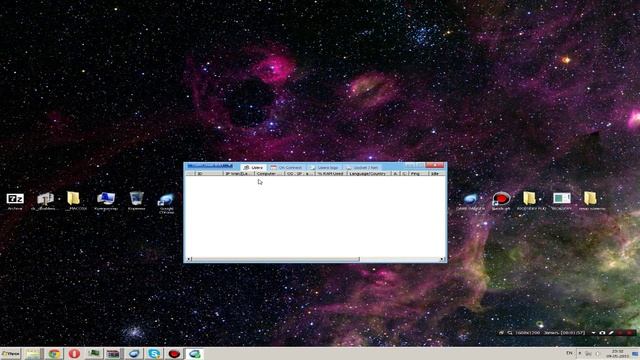Open the Start button on the taskbar

tap(10, 354)
